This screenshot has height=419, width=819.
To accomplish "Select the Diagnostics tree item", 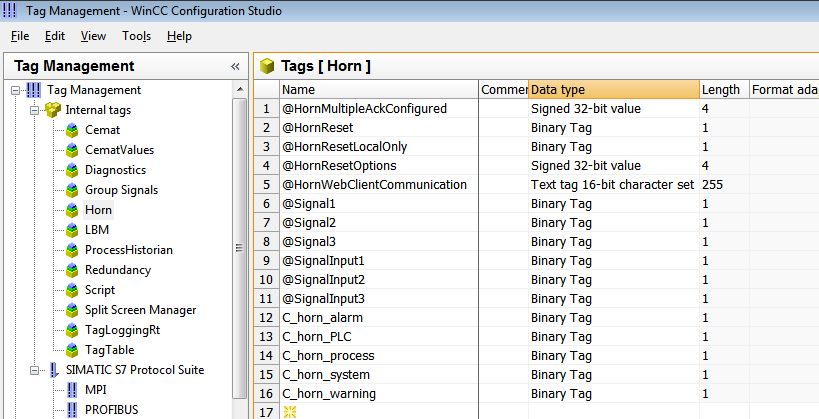I will click(x=115, y=170).
